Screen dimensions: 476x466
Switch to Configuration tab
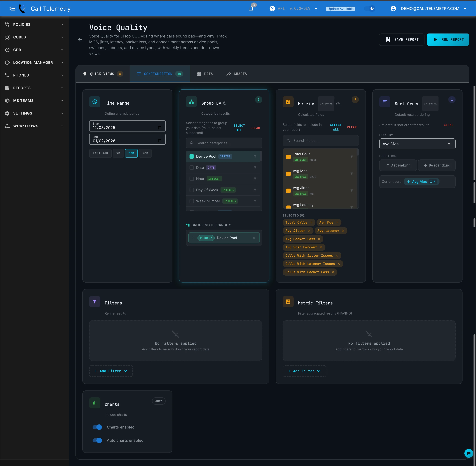(x=160, y=74)
